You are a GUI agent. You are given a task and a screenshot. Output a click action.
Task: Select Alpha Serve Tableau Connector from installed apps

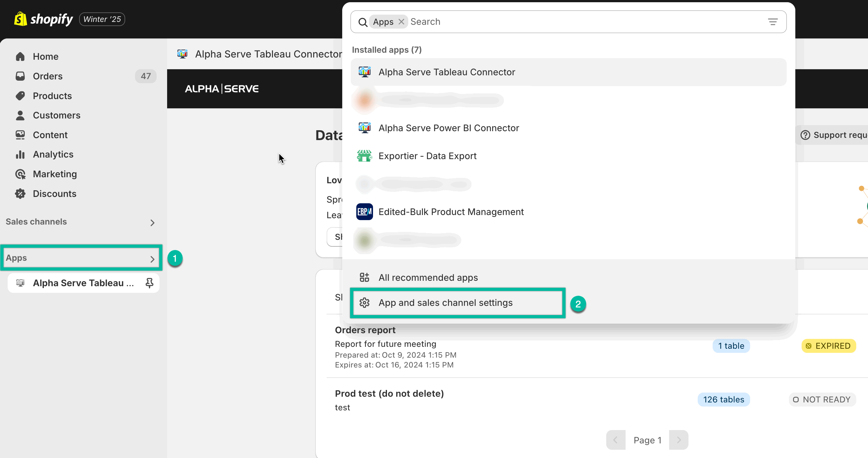click(568, 72)
